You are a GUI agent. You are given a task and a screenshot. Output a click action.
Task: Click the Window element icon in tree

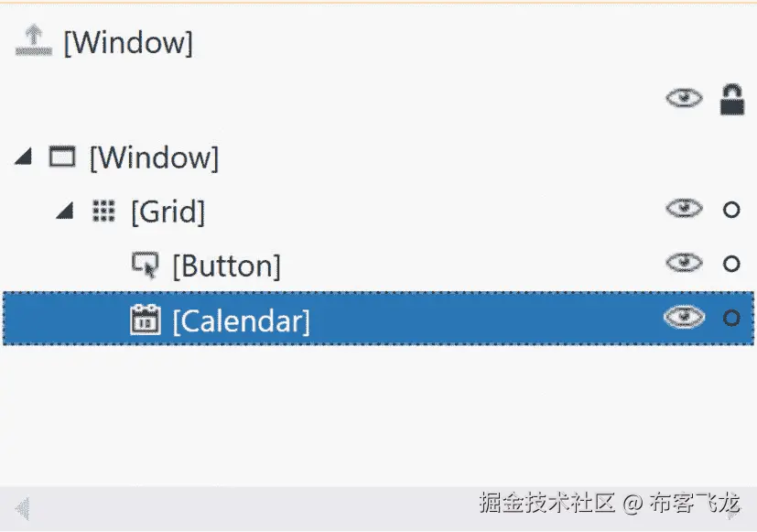point(61,157)
